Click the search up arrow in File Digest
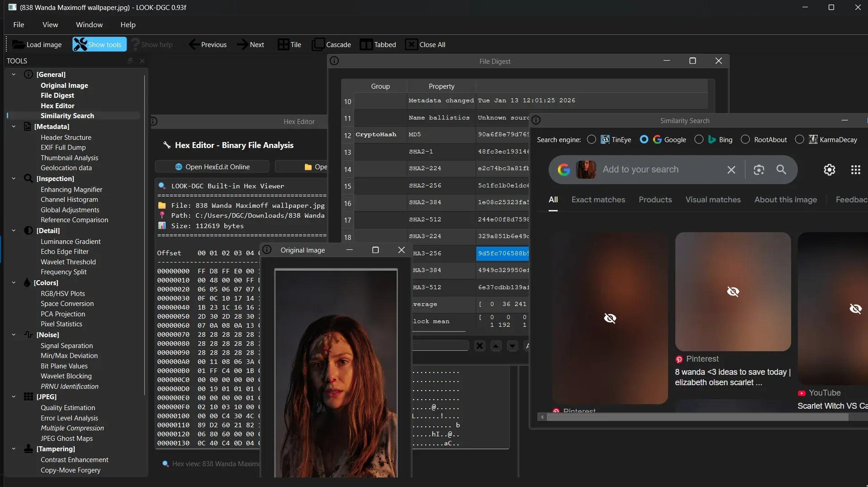 (x=496, y=346)
